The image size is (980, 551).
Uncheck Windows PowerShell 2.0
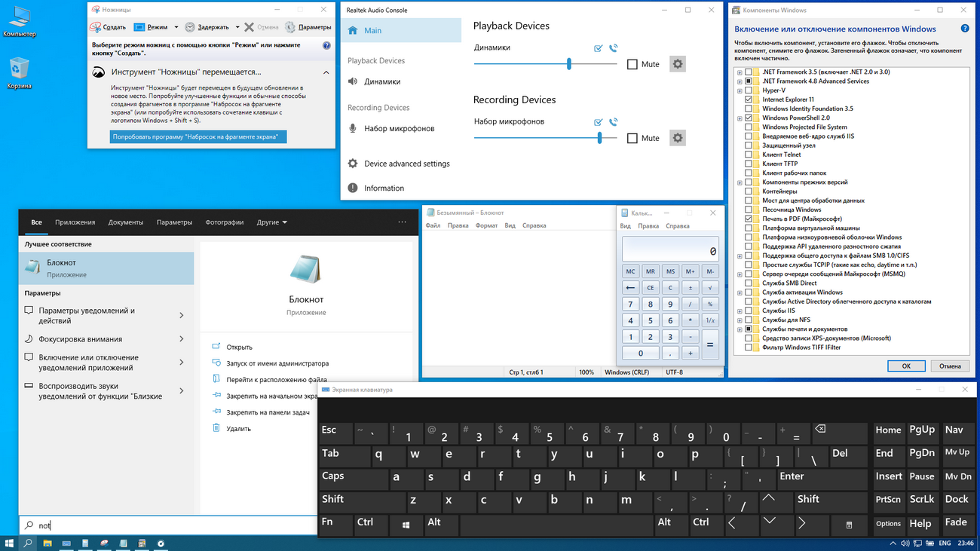coord(749,118)
